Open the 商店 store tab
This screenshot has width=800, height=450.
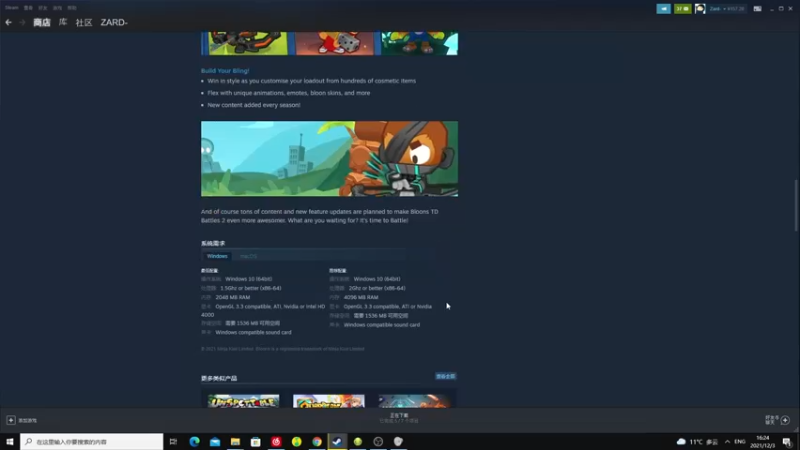coord(42,22)
